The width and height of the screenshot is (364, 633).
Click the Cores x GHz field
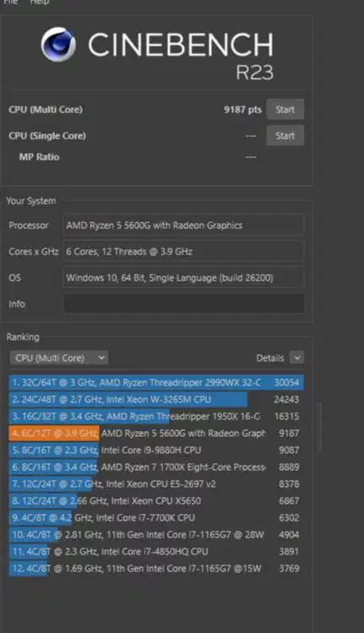183,252
